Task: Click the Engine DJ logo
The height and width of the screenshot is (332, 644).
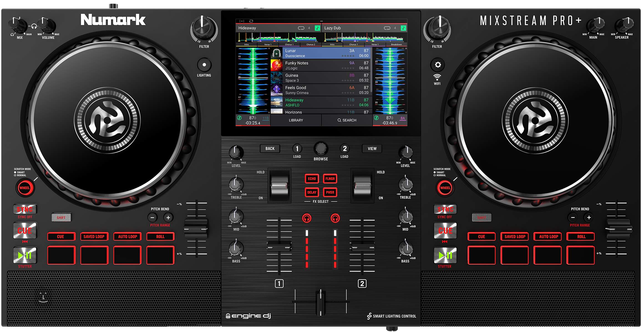Action: pyautogui.click(x=248, y=316)
